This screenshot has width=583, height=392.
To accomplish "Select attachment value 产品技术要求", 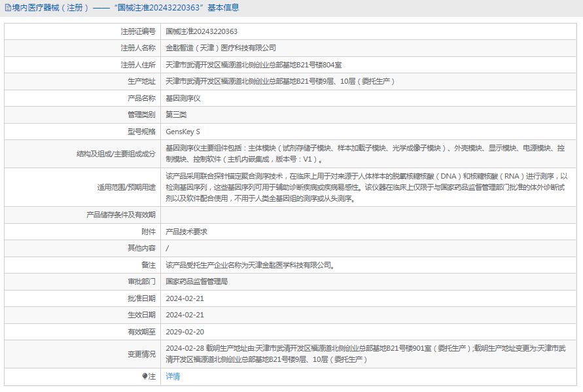I will [x=186, y=232].
